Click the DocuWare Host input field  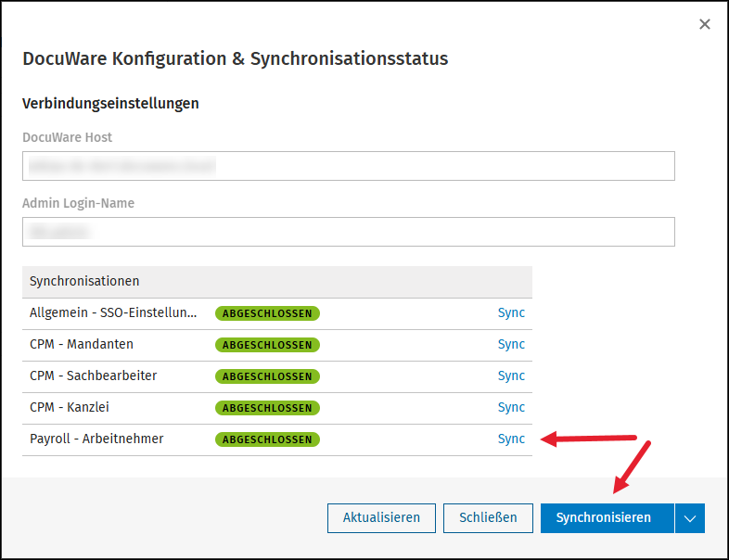coord(348,166)
